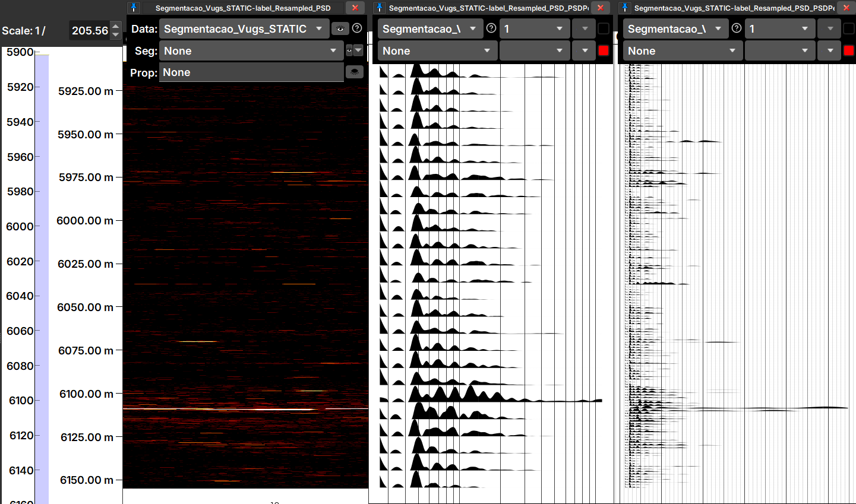856x504 pixels.
Task: Click the Scale value field 205.56
Action: pos(90,30)
